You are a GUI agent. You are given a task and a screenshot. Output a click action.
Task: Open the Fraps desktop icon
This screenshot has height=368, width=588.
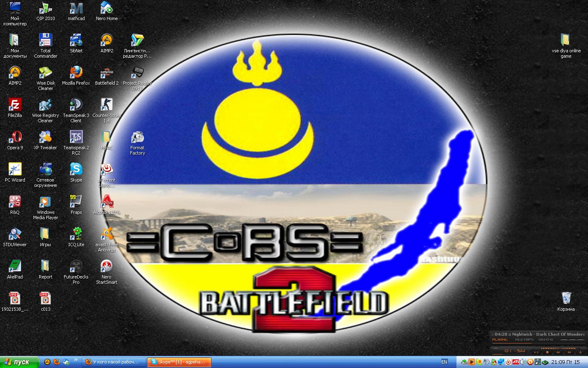pos(76,205)
